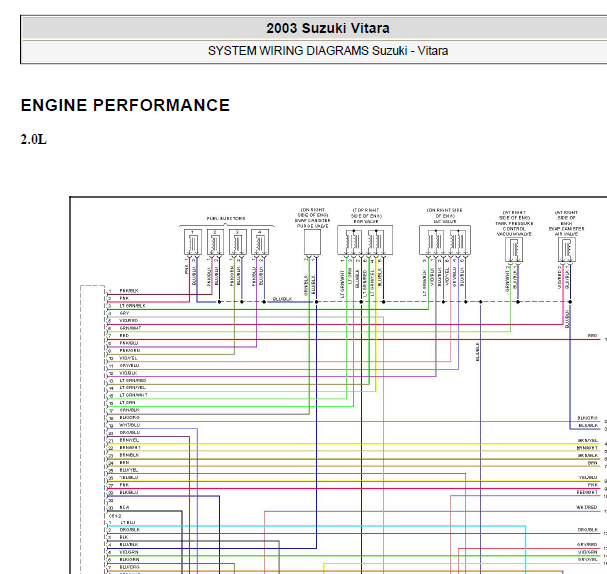Viewport: 607px width, 574px height.
Task: Click pin 14 "LT GRN/YEL" wire label
Action: (132, 387)
